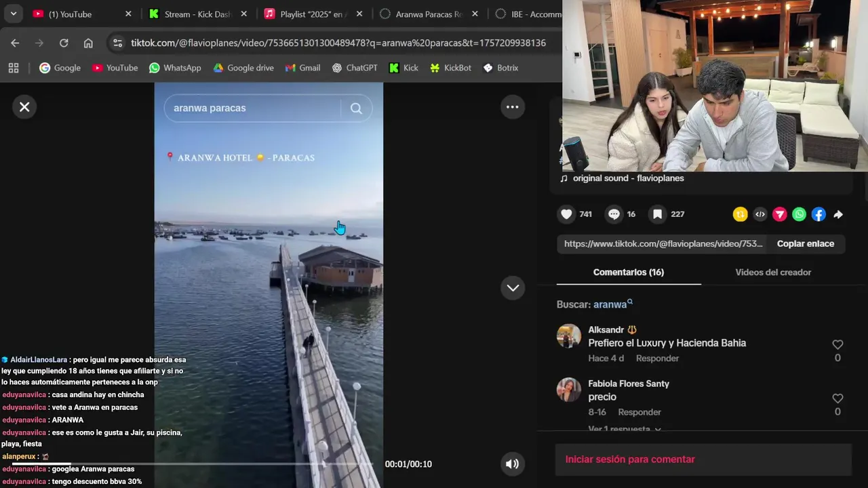Open the ChatGPT bookmark
Image resolution: width=868 pixels, height=488 pixels.
354,68
